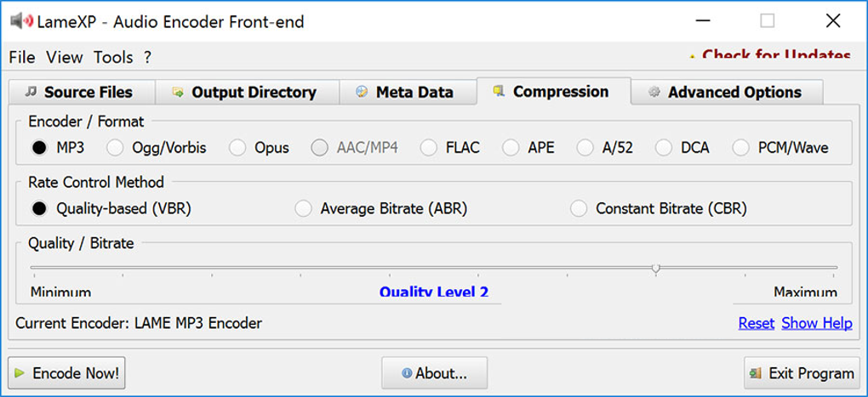
Task: Open the File menu
Action: [21, 57]
